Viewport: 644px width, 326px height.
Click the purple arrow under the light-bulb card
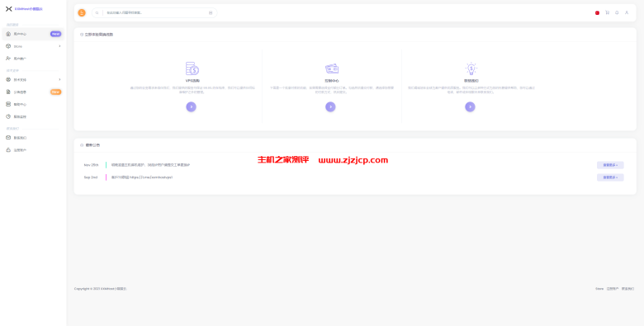pos(471,106)
